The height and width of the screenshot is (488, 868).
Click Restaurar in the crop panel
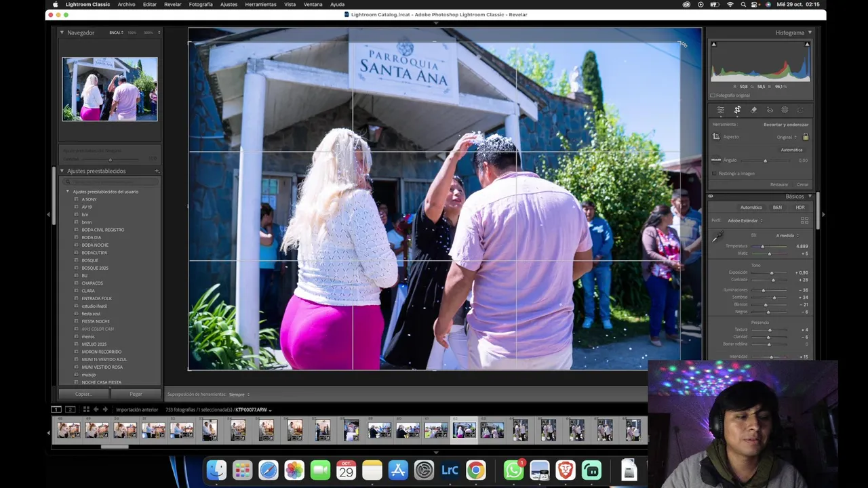779,184
